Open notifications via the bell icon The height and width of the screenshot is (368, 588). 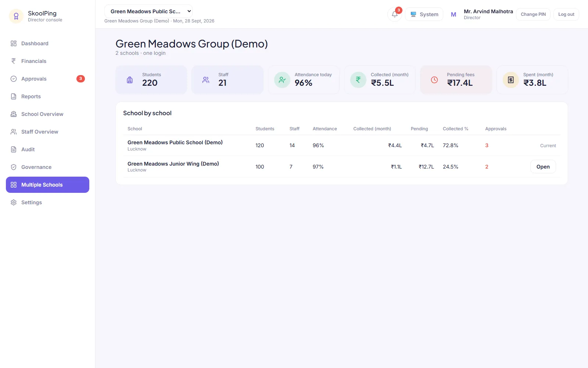[395, 14]
